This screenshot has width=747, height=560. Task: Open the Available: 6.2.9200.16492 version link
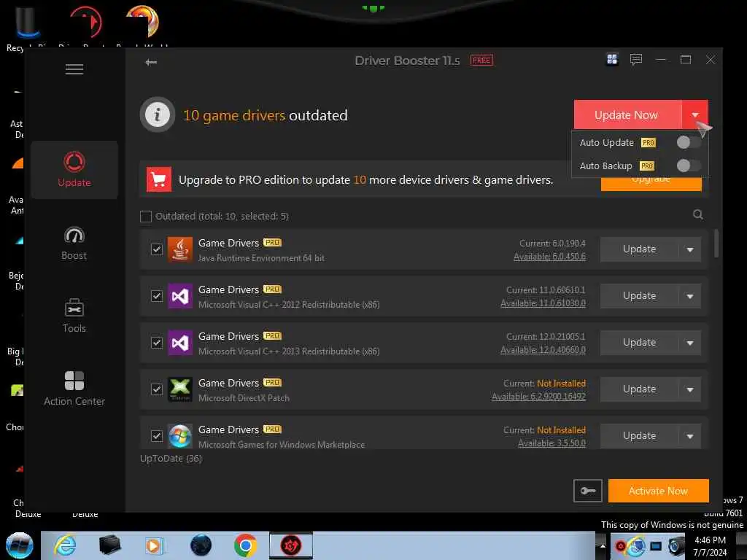point(539,397)
